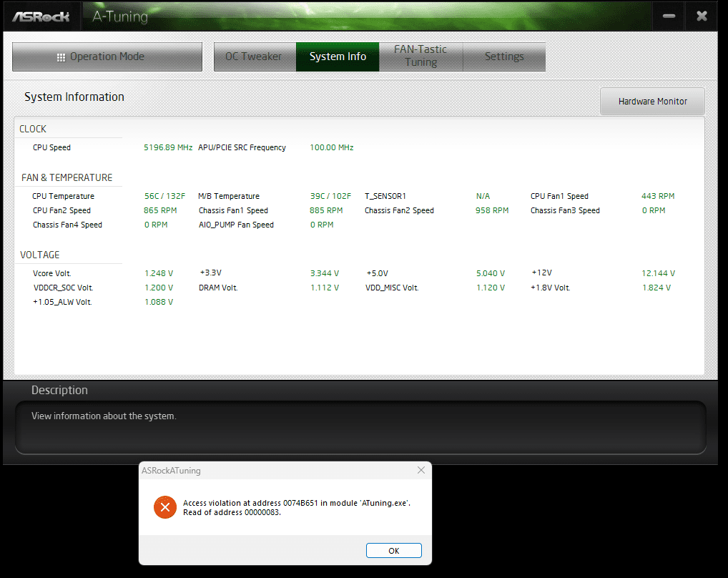Click the Access violation error message

[297, 507]
